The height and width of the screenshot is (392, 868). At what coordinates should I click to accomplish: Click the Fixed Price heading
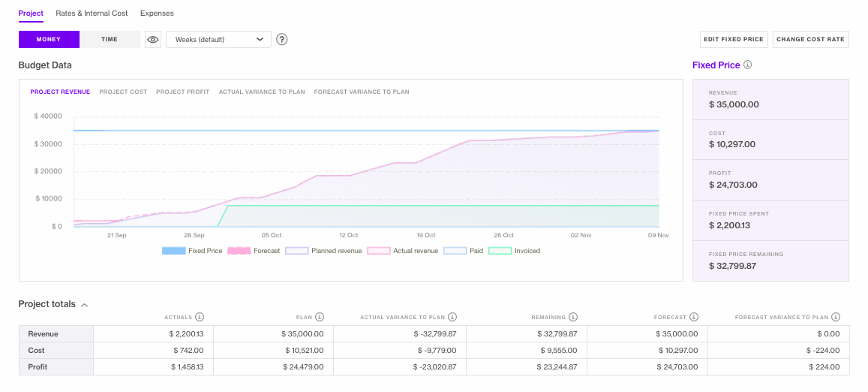pos(716,65)
